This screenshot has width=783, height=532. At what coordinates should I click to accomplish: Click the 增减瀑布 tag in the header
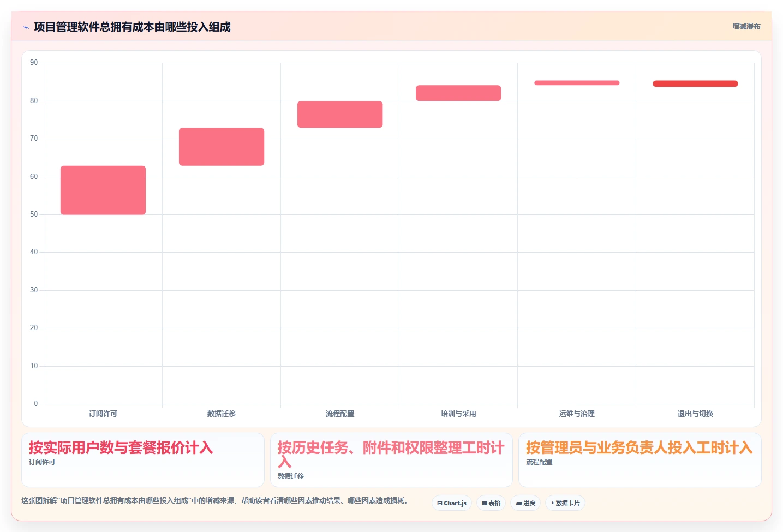(746, 26)
